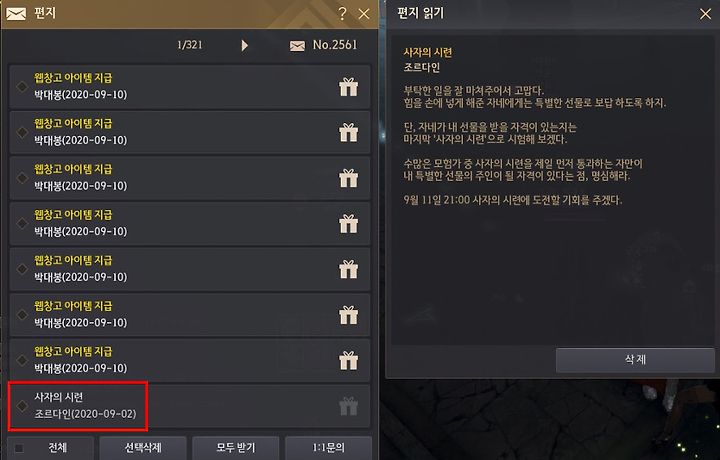Image resolution: width=720 pixels, height=460 pixels.
Task: Click envelope icon next to No.2561
Action: point(297,46)
